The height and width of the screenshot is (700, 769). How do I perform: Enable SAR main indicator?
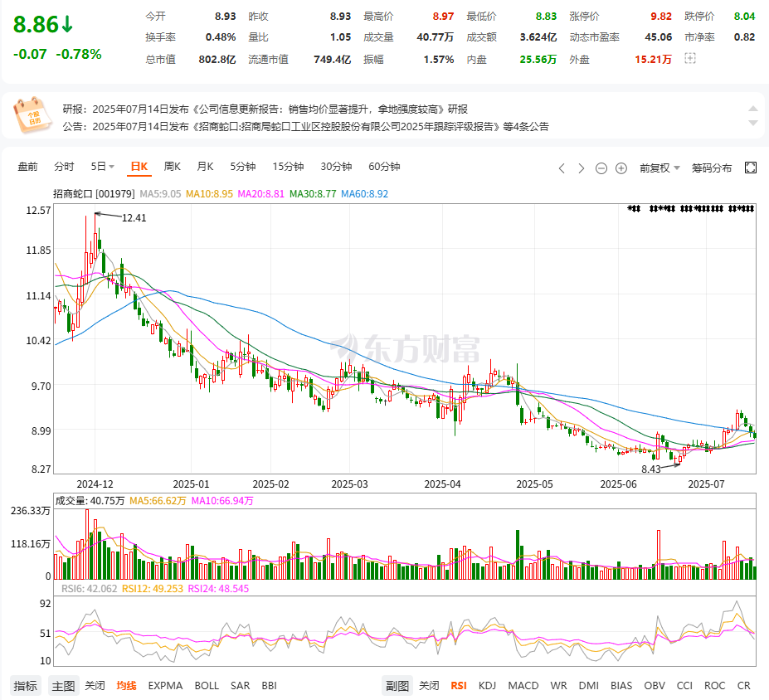point(240,685)
